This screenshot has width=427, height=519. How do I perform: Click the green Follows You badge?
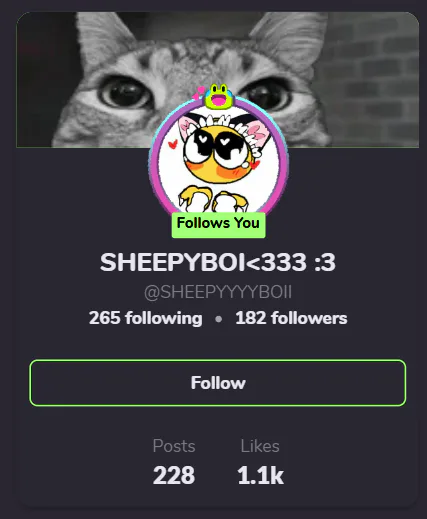coord(219,225)
